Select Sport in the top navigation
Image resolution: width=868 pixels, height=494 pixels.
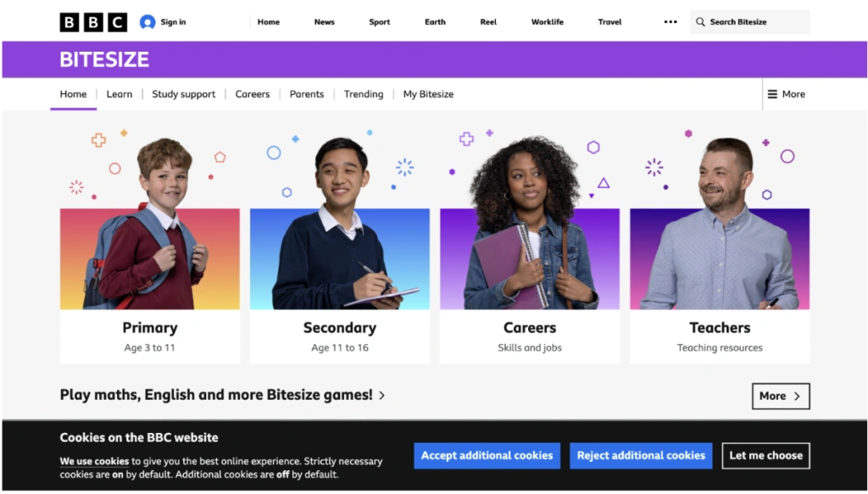click(380, 22)
